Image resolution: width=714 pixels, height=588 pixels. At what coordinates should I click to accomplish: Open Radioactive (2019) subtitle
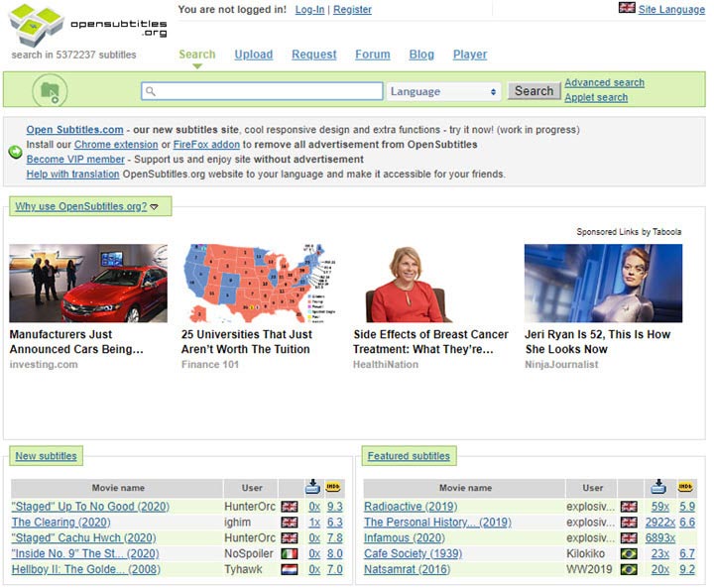[x=411, y=507]
